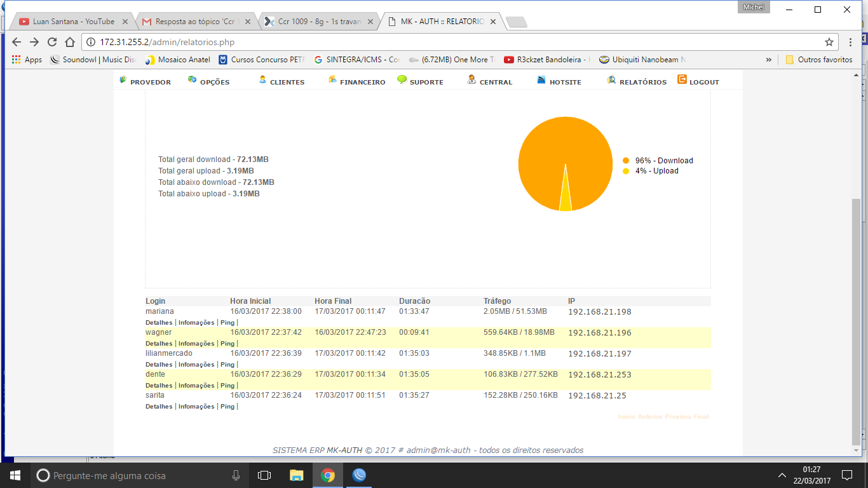This screenshot has width=868, height=488.
Task: Open the browser home page
Action: [x=70, y=42]
